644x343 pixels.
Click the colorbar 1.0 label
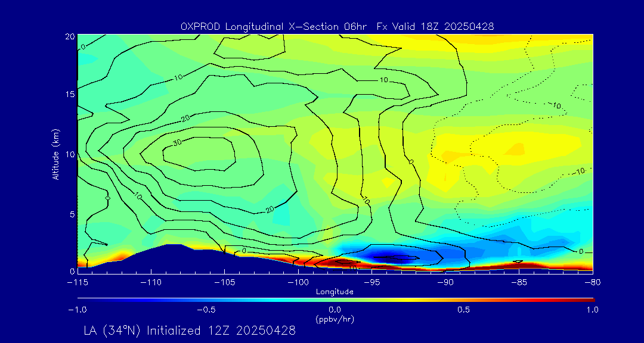593,310
